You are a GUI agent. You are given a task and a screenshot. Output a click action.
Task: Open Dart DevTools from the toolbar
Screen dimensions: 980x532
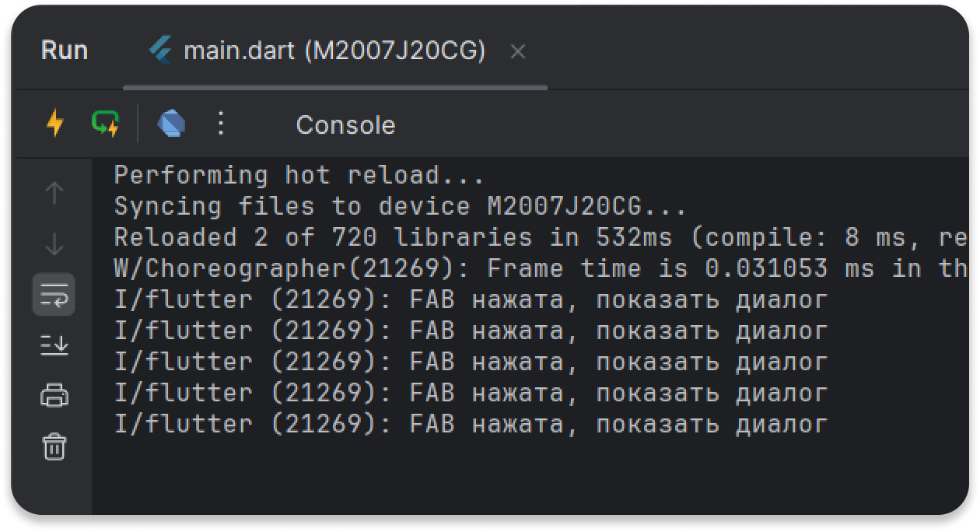171,124
